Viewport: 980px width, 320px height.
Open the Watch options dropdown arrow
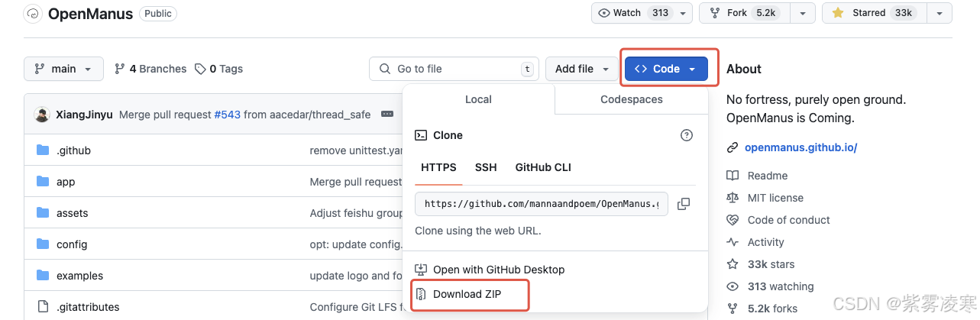[x=683, y=13]
